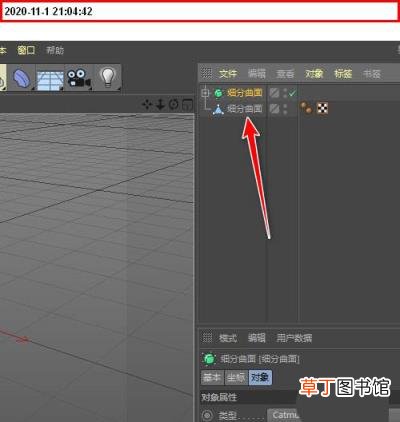Open Attribute Manager 用户数据 menu
The image size is (400, 422).
click(294, 338)
